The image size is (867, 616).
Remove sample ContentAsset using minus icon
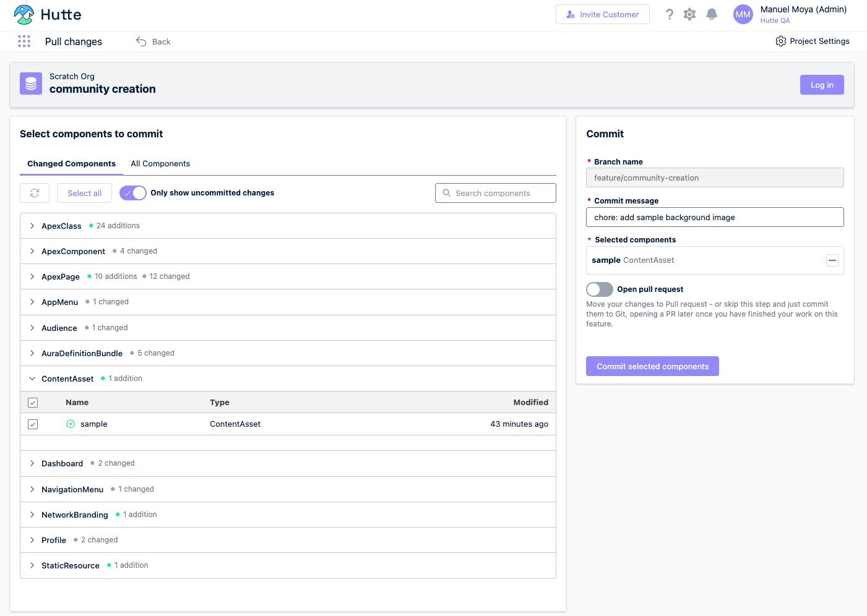click(832, 260)
